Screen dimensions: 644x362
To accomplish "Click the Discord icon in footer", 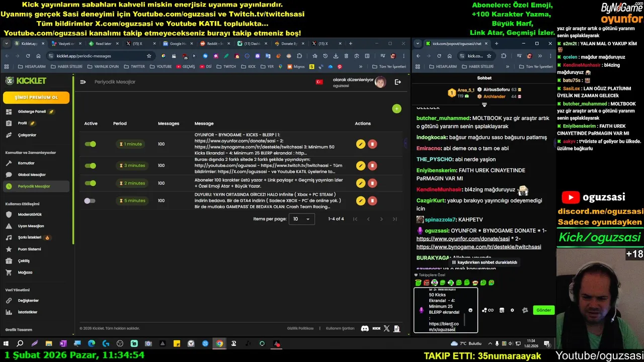I will (x=365, y=328).
